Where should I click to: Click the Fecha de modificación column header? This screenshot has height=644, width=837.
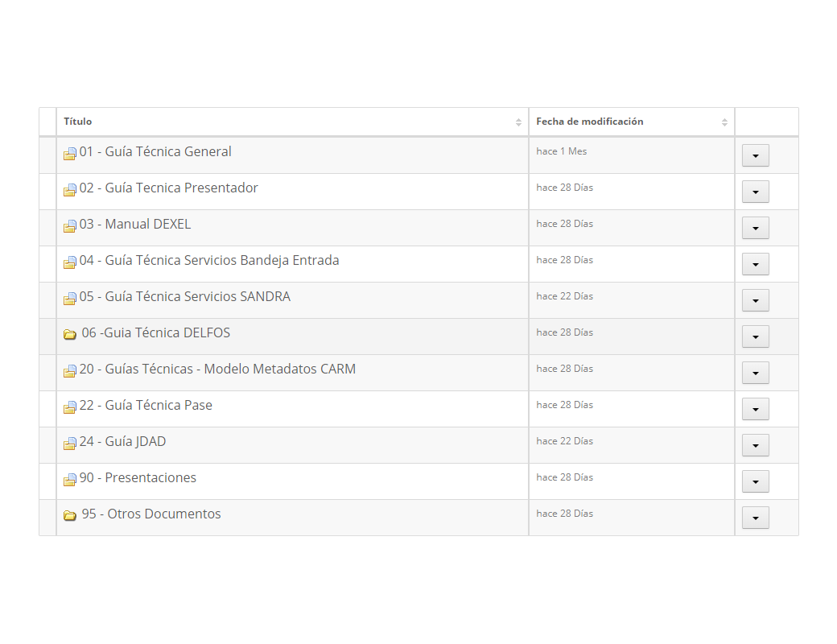[589, 122]
